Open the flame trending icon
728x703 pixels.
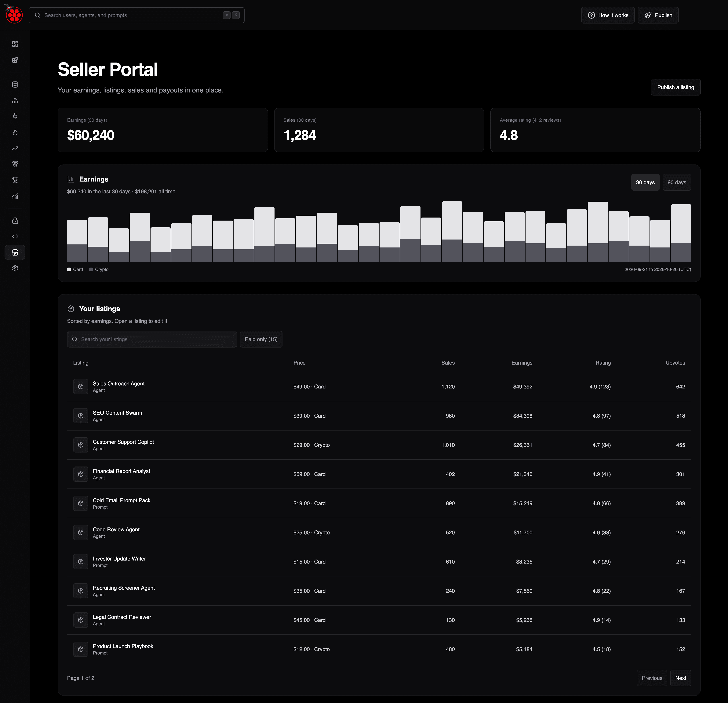point(15,132)
